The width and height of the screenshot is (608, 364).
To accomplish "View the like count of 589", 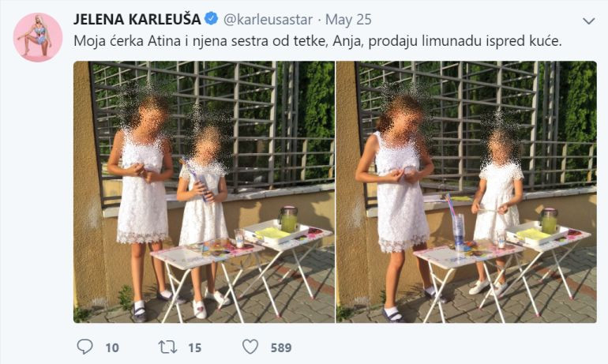I will click(x=281, y=347).
